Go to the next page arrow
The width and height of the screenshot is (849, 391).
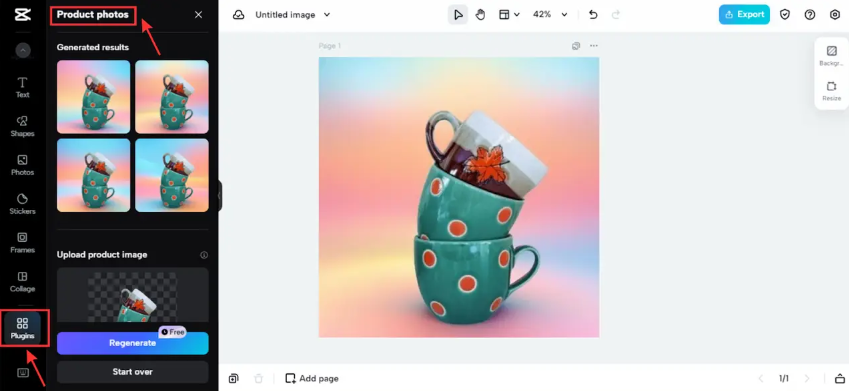[x=807, y=378]
